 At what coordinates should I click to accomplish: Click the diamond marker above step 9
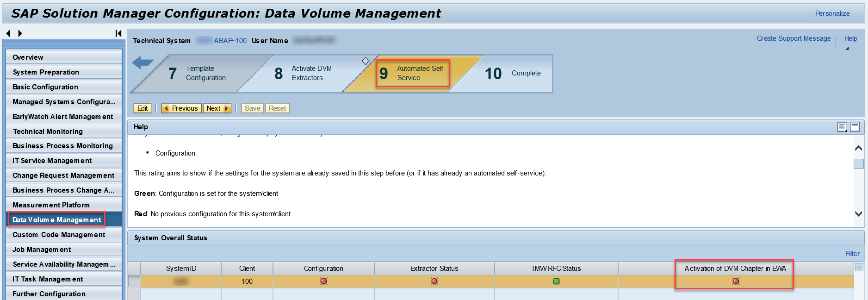click(366, 61)
